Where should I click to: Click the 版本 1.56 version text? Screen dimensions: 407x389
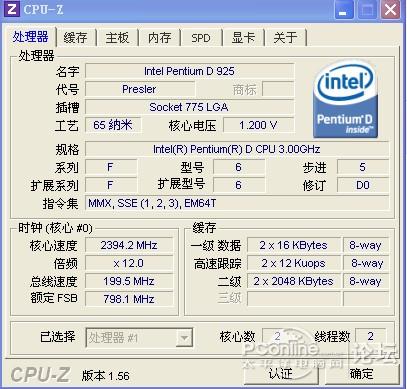coord(106,376)
